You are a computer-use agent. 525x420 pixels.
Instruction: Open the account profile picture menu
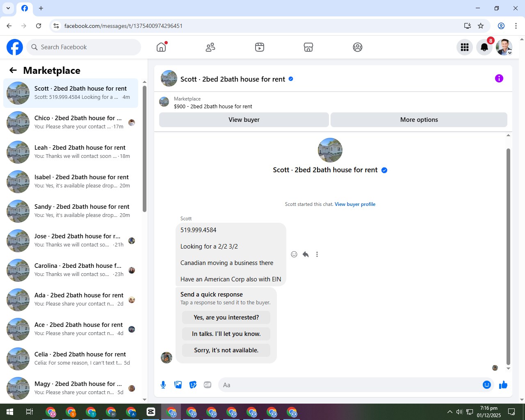click(x=504, y=47)
